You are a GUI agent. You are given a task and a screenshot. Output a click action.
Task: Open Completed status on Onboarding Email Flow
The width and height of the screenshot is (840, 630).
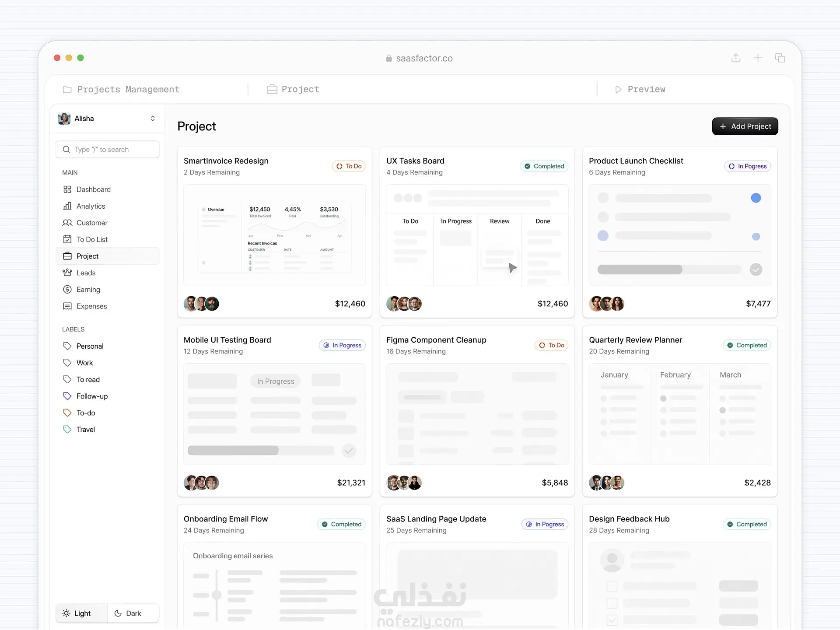point(341,524)
